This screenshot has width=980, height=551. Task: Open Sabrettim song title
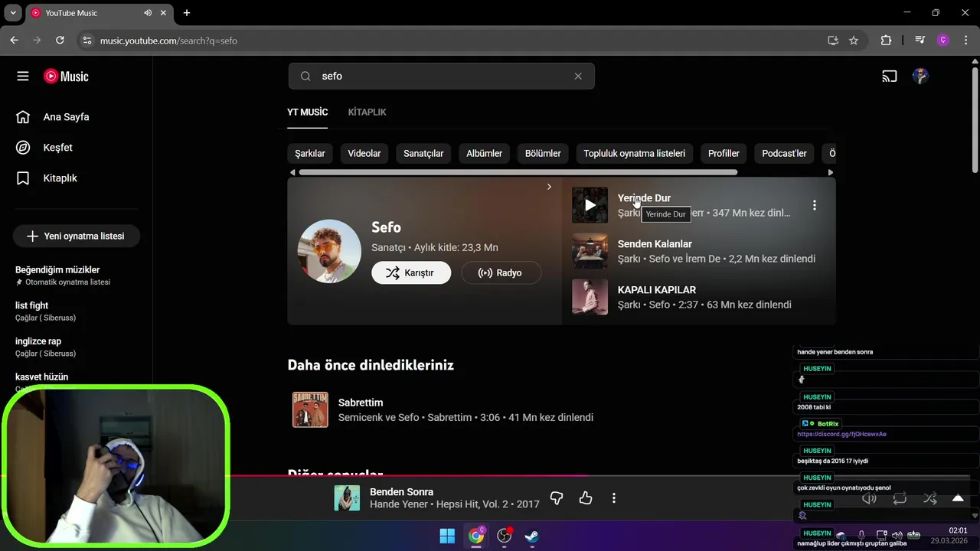point(361,403)
